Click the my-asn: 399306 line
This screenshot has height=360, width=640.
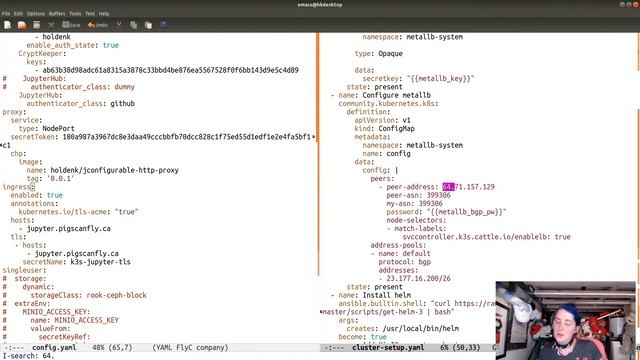pos(414,203)
